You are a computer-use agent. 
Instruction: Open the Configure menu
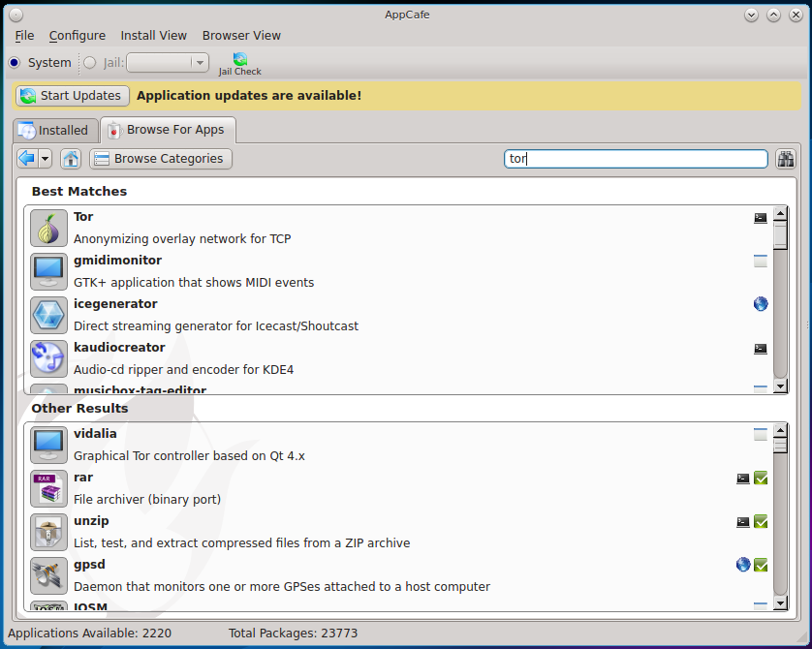point(78,35)
